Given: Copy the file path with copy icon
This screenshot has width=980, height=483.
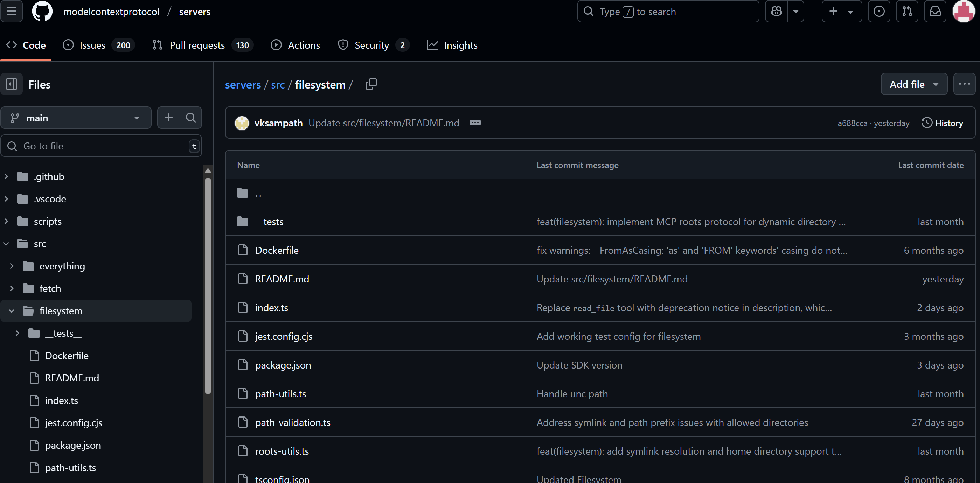Looking at the screenshot, I should (x=370, y=84).
